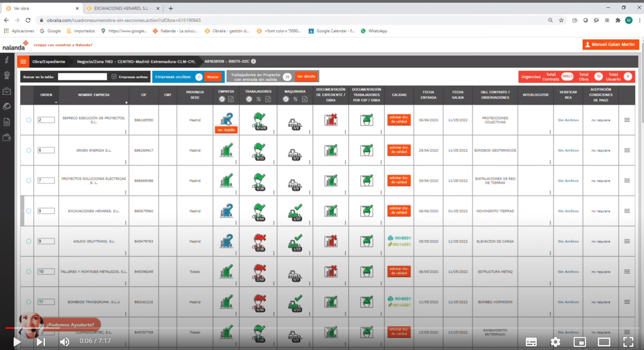Screen dimensions: 644x350
Task: Sort table by ORDEN column arrow
Action: click(x=55, y=103)
